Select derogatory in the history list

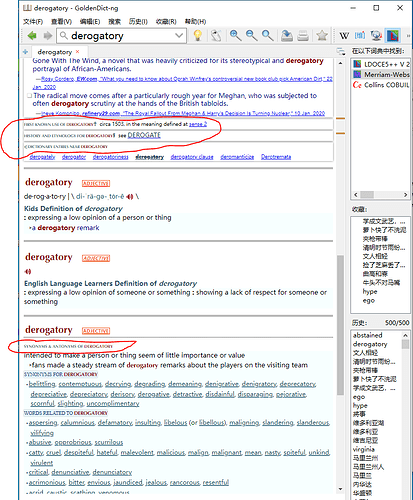pyautogui.click(x=370, y=344)
